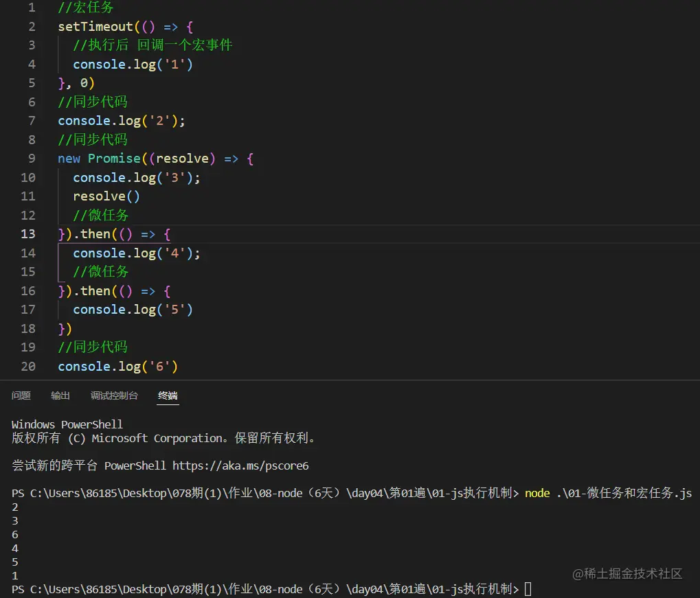The image size is (700, 598).
Task: Click the 'node' command in terminal
Action: coord(537,493)
